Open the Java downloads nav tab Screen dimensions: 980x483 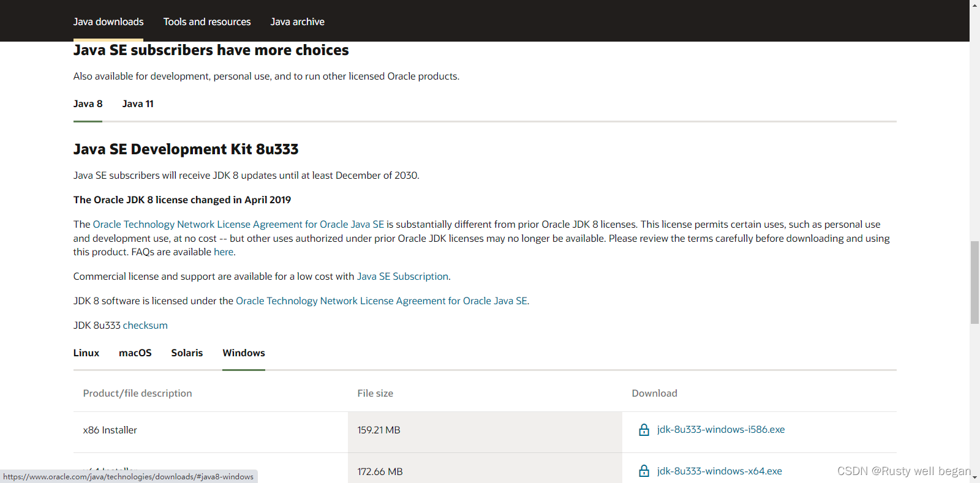click(108, 21)
